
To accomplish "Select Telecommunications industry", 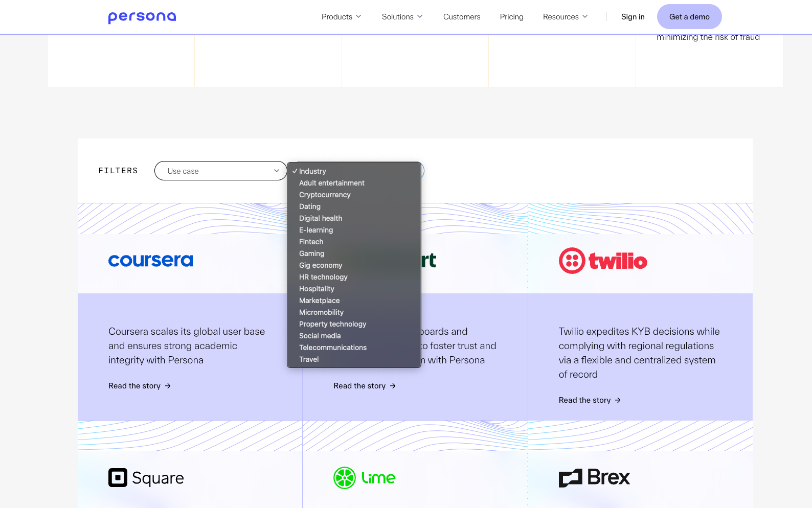I will [354, 348].
